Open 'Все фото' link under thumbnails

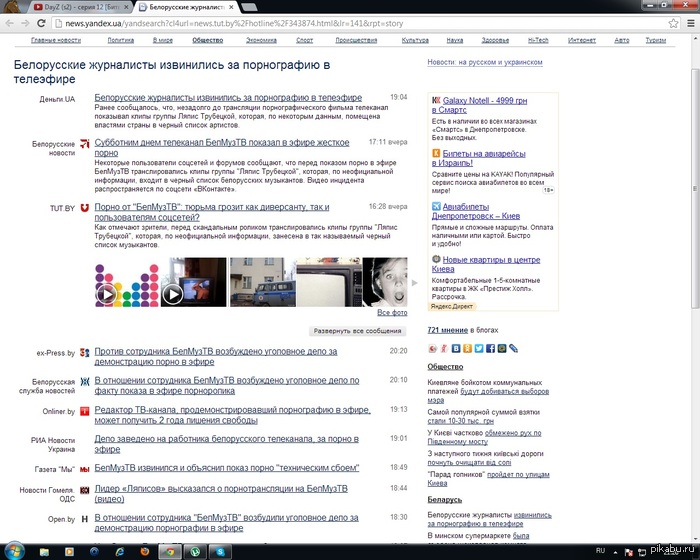pos(392,313)
